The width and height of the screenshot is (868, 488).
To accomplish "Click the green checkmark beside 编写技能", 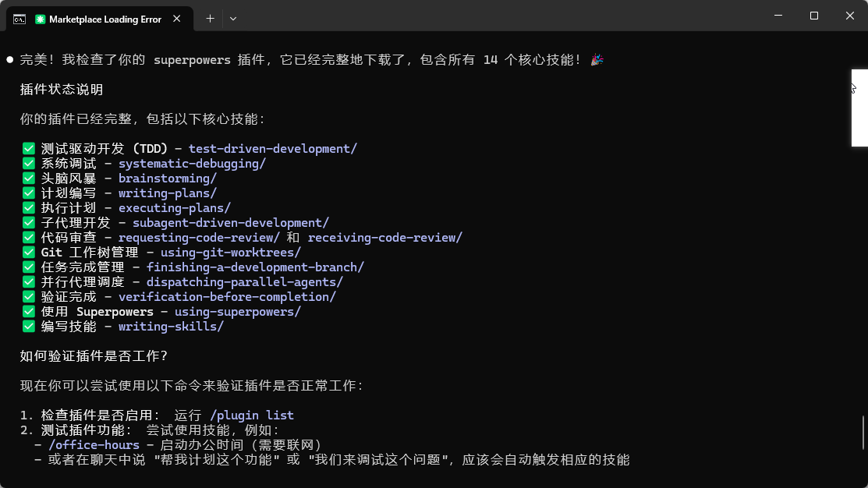I will click(x=29, y=327).
